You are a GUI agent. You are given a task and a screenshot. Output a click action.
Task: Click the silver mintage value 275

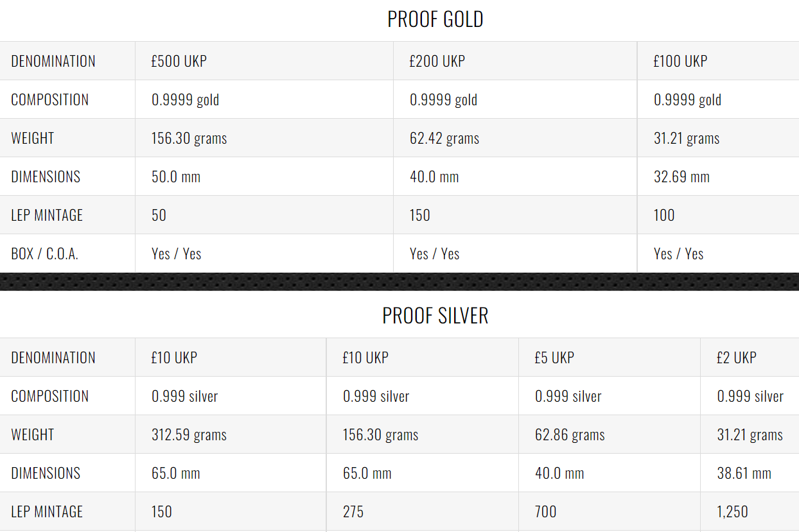coord(353,512)
